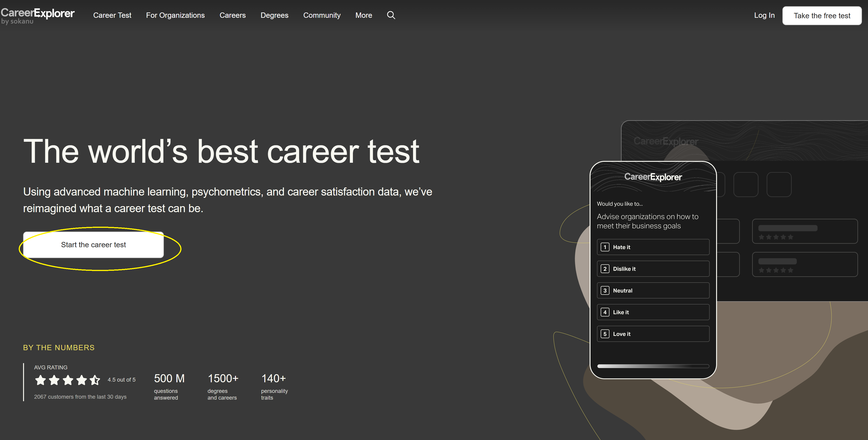Click the CareerExplorer logo on phone mockup
Viewport: 868px width, 440px height.
653,177
